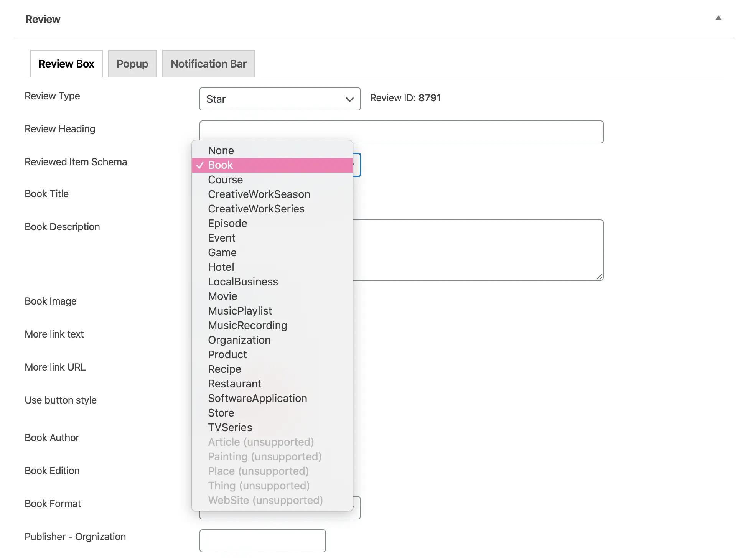Select None in schema list
The height and width of the screenshot is (560, 748).
coord(272,150)
